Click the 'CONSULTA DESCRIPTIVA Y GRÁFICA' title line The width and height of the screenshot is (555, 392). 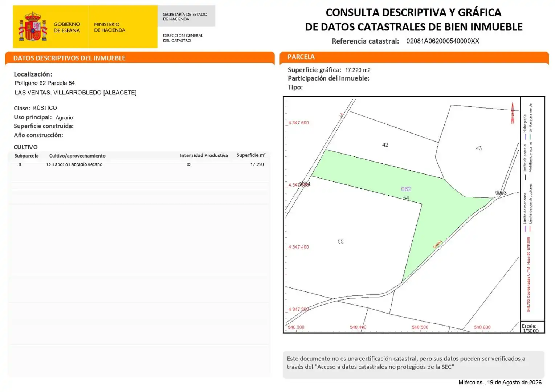pos(413,12)
